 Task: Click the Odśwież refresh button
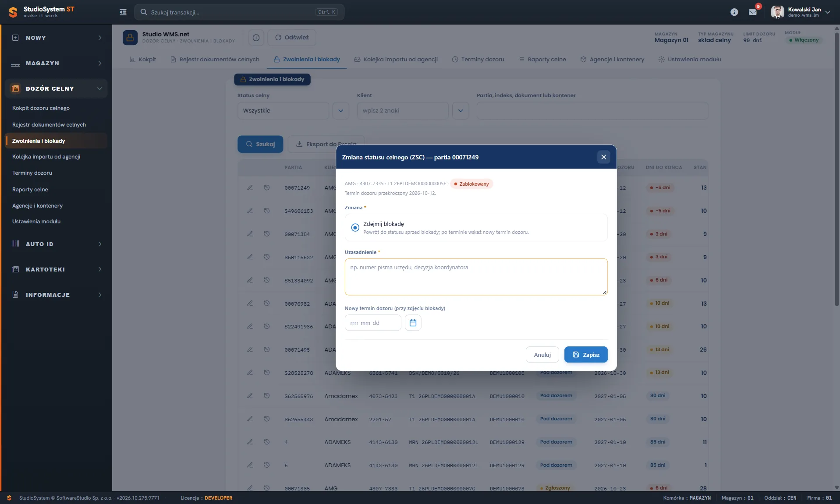click(292, 38)
